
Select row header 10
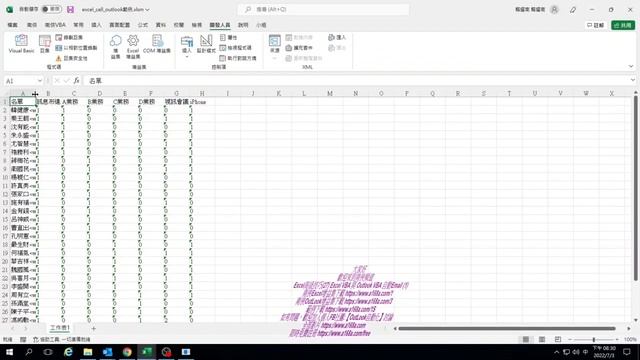pyautogui.click(x=5, y=177)
